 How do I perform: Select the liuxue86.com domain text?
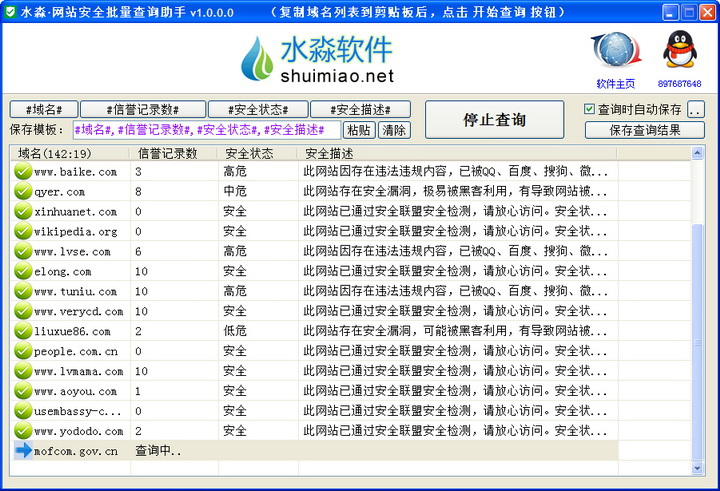[x=72, y=332]
